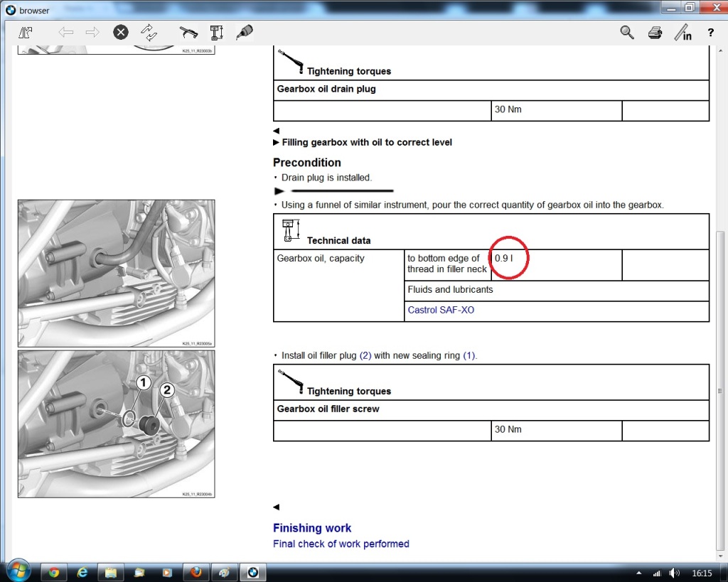Open media player icon on taskbar
The height and width of the screenshot is (582, 728).
pyautogui.click(x=167, y=573)
